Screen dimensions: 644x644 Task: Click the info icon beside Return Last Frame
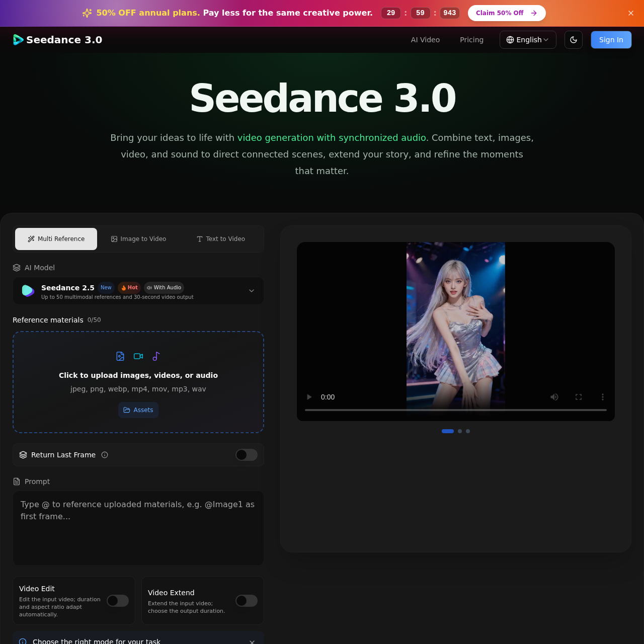coord(105,455)
